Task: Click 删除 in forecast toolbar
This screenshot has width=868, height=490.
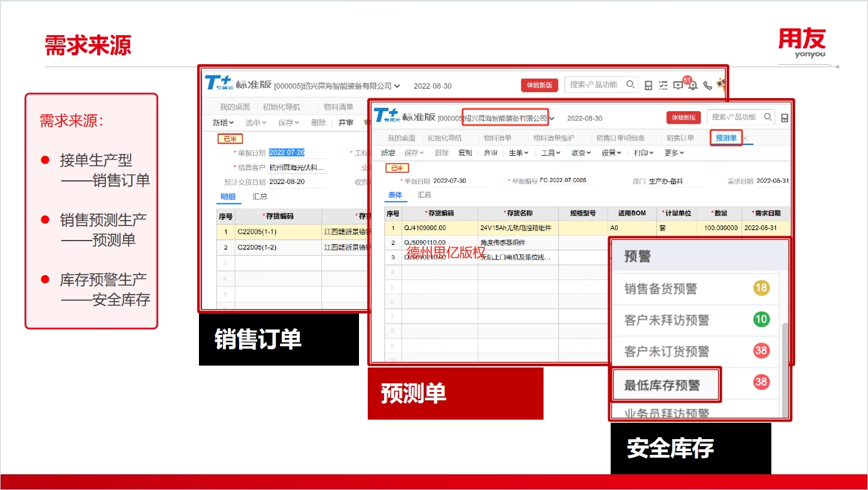Action: [x=442, y=153]
